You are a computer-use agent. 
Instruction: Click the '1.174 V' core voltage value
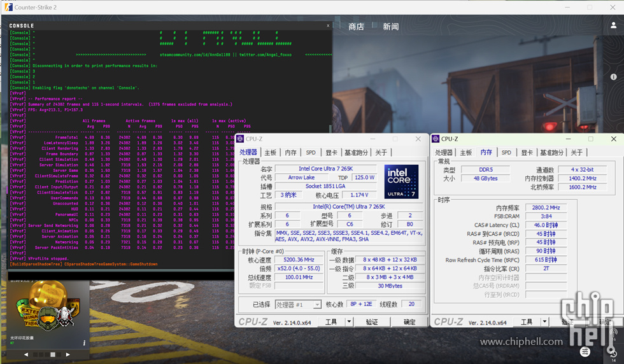click(x=359, y=195)
